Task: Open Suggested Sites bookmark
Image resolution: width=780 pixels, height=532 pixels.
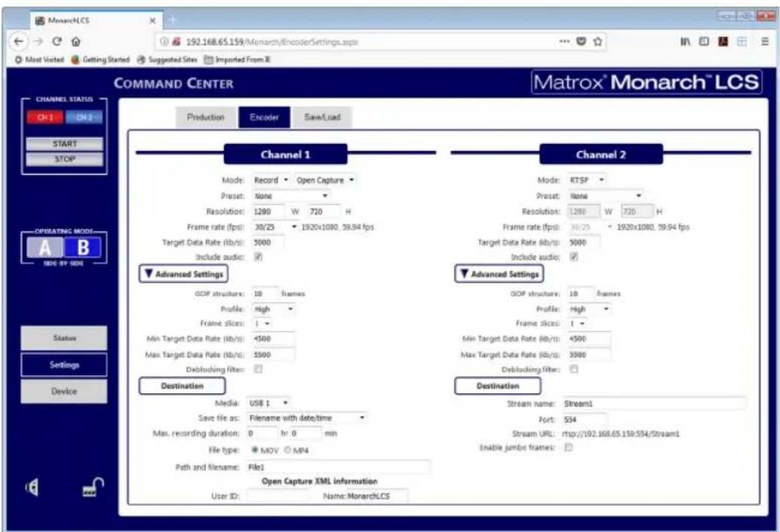Action: pyautogui.click(x=167, y=60)
